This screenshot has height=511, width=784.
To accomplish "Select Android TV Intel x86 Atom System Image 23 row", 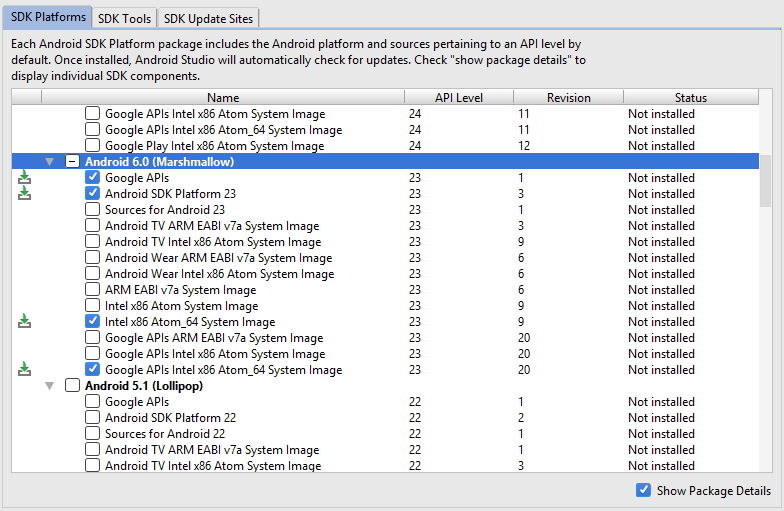I will tap(213, 242).
